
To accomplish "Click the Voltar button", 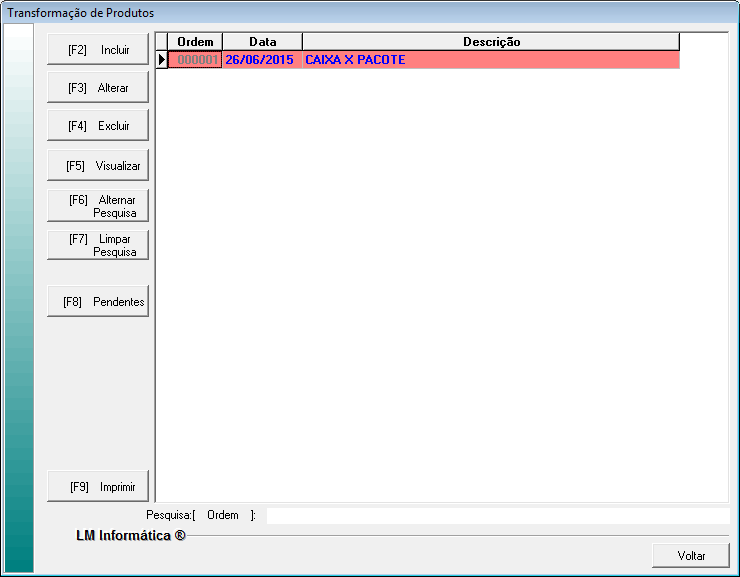I will tap(691, 556).
